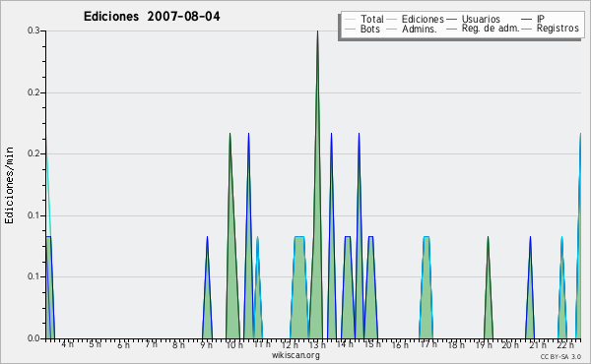Click the 0.0 y-axis value
This screenshot has height=364, width=591.
tap(33, 338)
